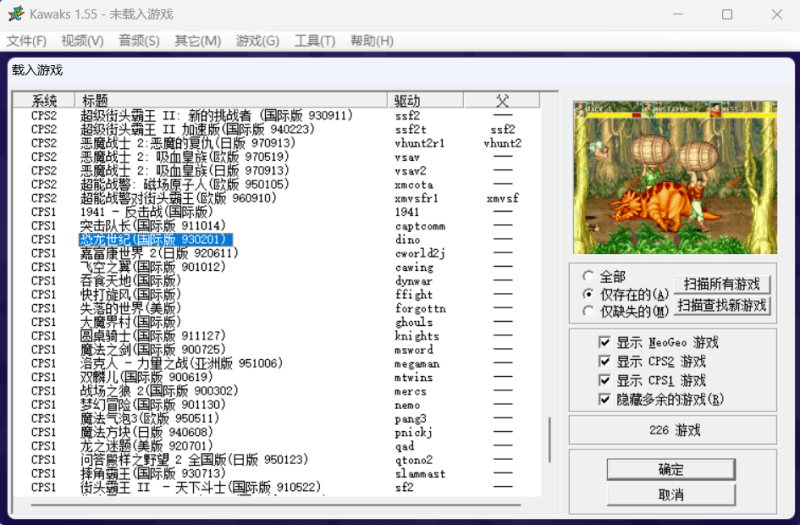Select 飞空之翼(国际版 901012) row

pos(276,267)
